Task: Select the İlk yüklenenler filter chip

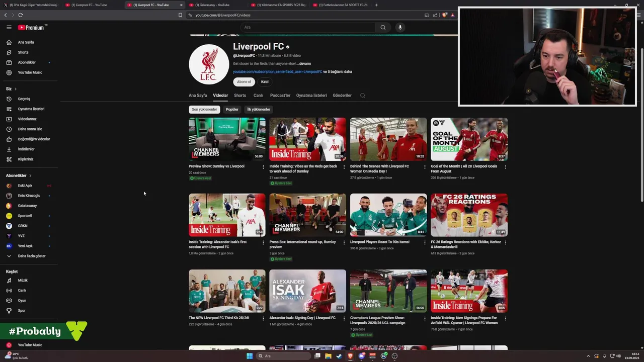Action: 259,110
